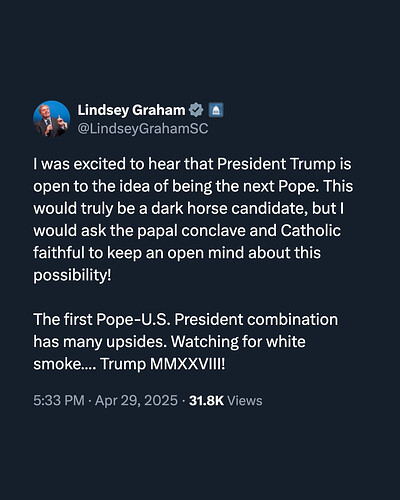
Task: Click the @LindseyGrahamSC handle
Action: click(x=143, y=129)
